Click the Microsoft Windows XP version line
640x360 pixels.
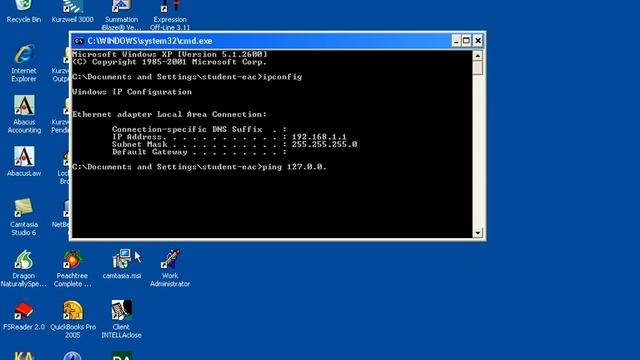click(170, 54)
